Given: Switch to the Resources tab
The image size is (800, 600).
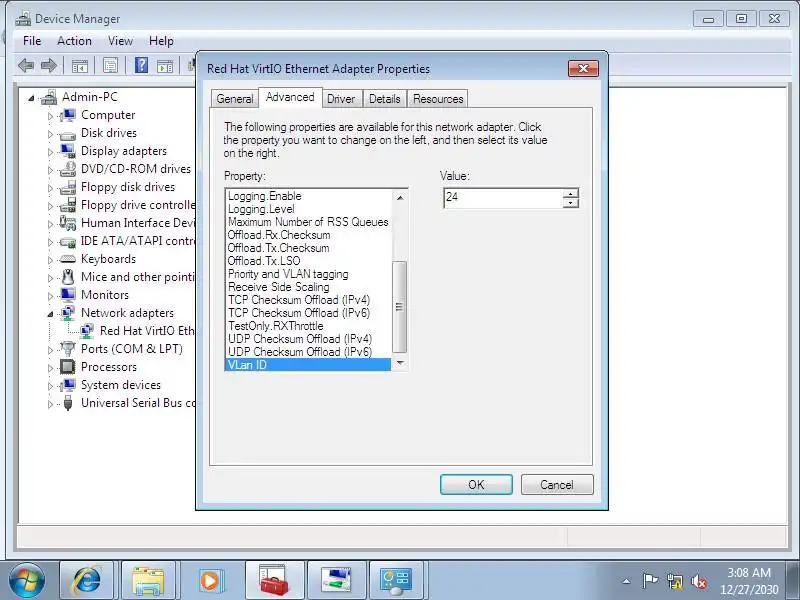Looking at the screenshot, I should [x=438, y=98].
